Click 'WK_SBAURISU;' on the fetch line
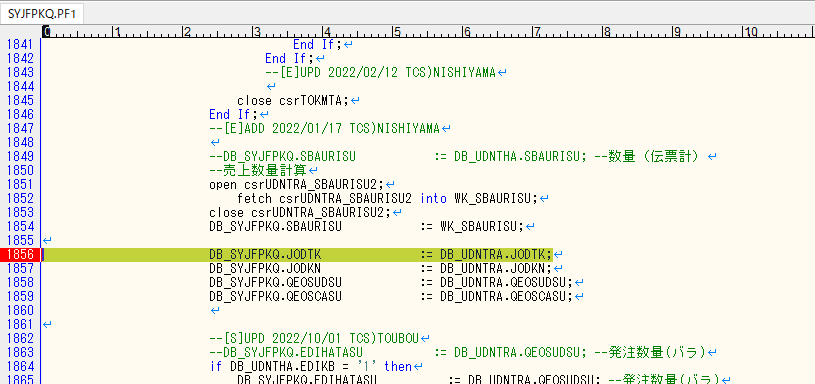This screenshot has height=384, width=815. tap(496, 198)
